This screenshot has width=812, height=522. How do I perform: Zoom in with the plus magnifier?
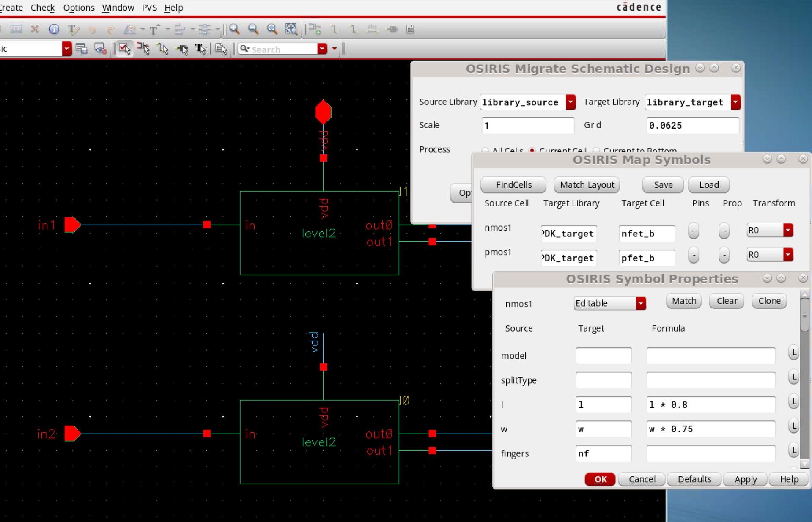coord(235,29)
